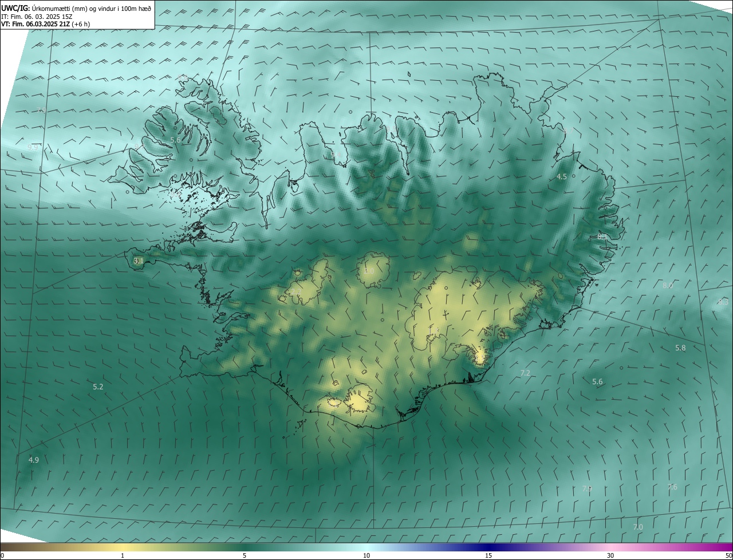Click the 7.6 value label on the map
The height and width of the screenshot is (560, 733).
coord(672,487)
